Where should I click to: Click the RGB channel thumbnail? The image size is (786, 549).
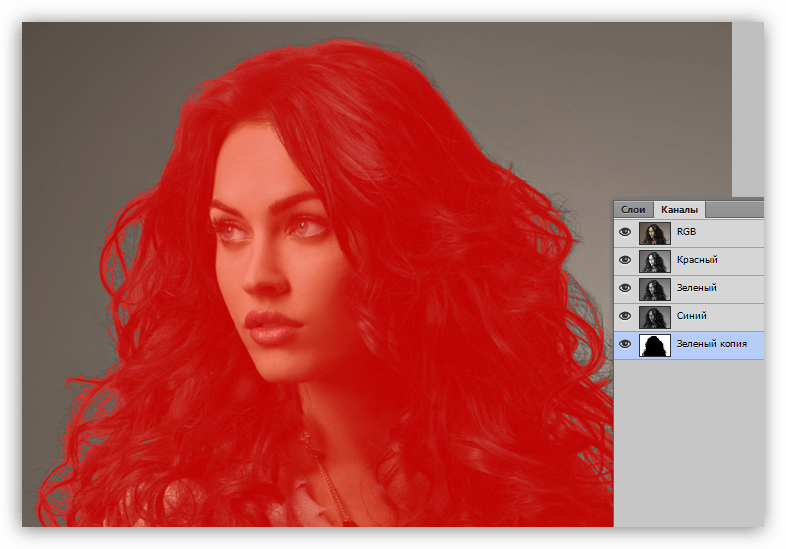click(x=654, y=232)
